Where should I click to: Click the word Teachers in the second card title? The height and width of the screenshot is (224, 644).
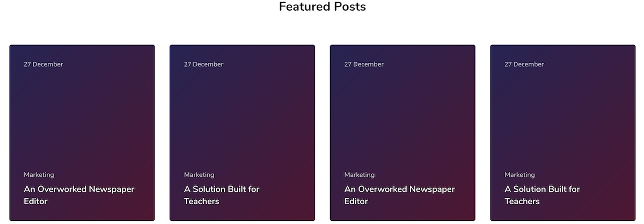point(202,201)
